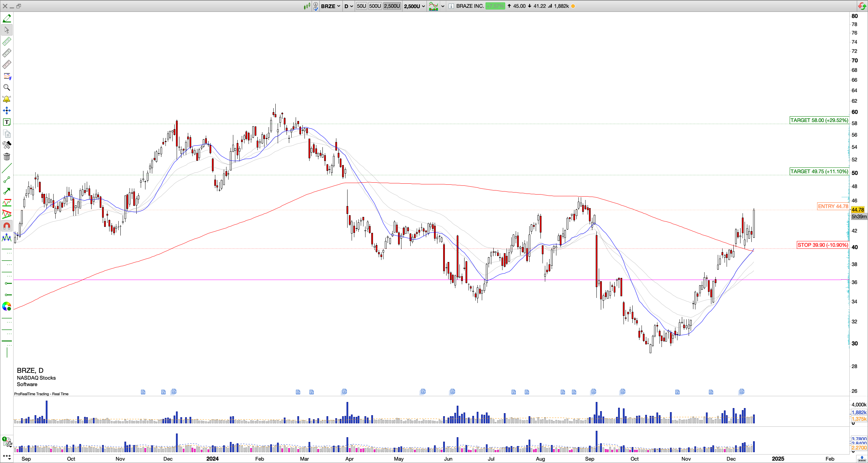
Task: Toggle the magnet snap mode
Action: click(7, 226)
